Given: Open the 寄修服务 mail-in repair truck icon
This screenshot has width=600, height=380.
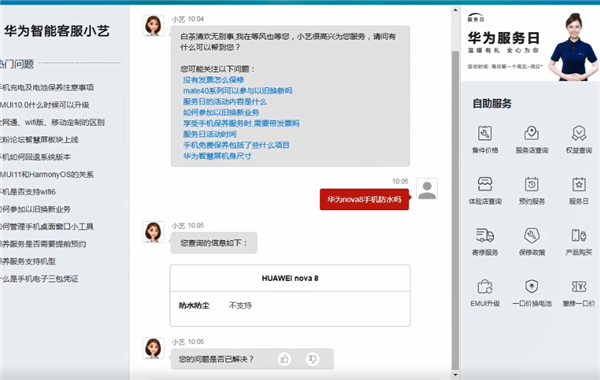Looking at the screenshot, I should click(485, 235).
